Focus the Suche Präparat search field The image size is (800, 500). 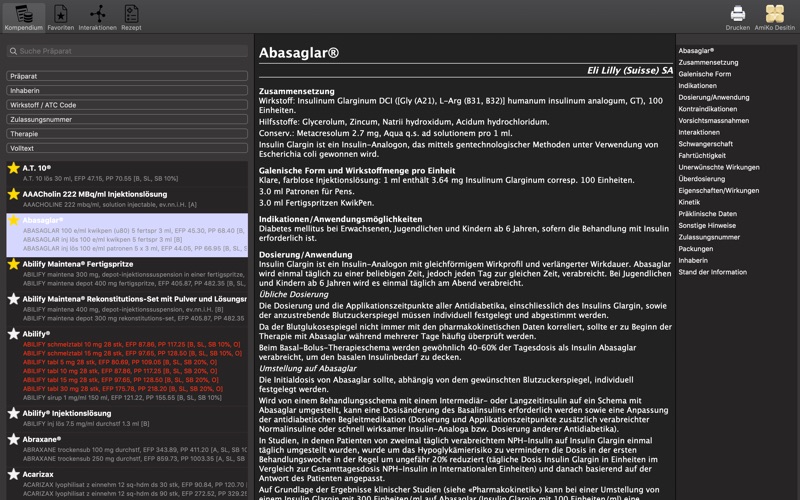click(127, 51)
